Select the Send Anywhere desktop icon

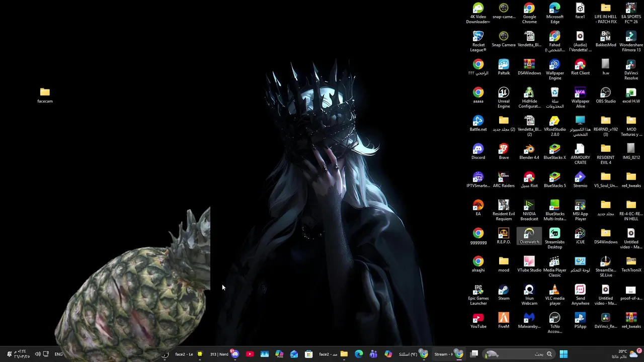[x=580, y=295]
